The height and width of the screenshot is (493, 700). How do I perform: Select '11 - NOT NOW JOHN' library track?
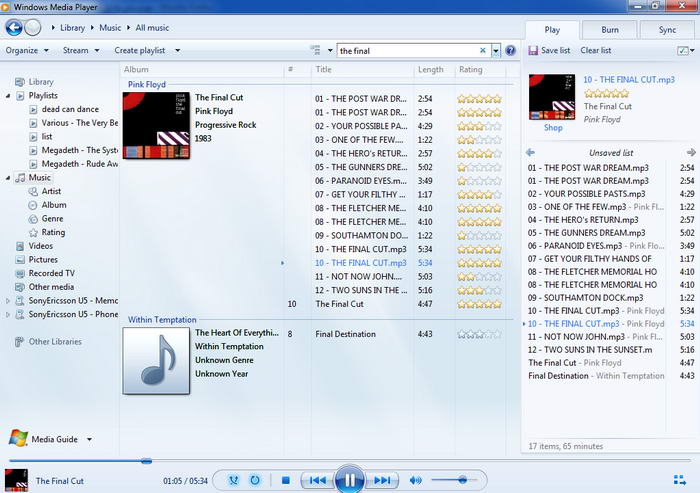point(358,277)
